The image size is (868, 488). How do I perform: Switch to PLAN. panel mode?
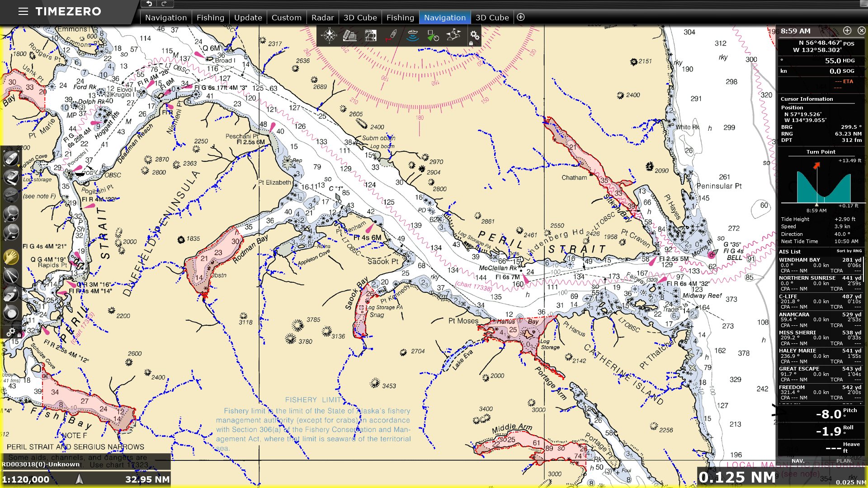[844, 461]
